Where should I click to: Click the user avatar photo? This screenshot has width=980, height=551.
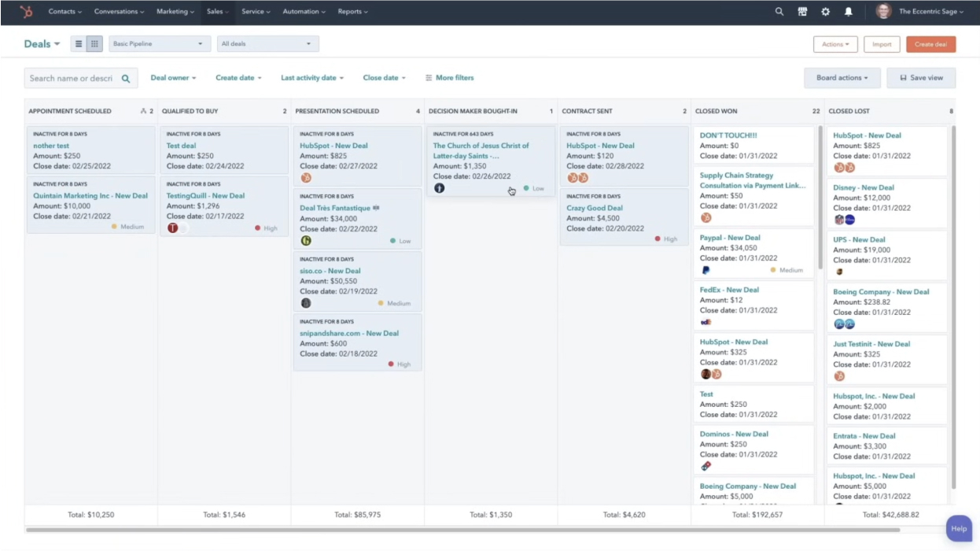883,12
